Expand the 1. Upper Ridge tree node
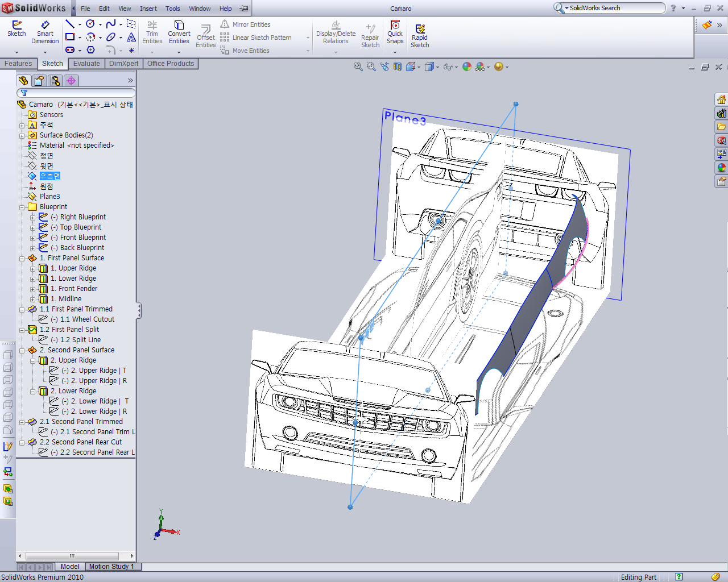Image resolution: width=728 pixels, height=582 pixels. tap(33, 268)
